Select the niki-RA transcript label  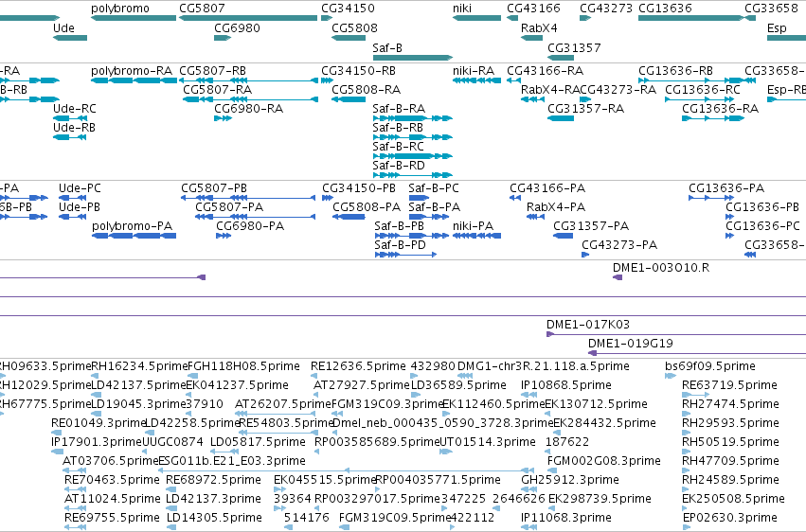[474, 70]
